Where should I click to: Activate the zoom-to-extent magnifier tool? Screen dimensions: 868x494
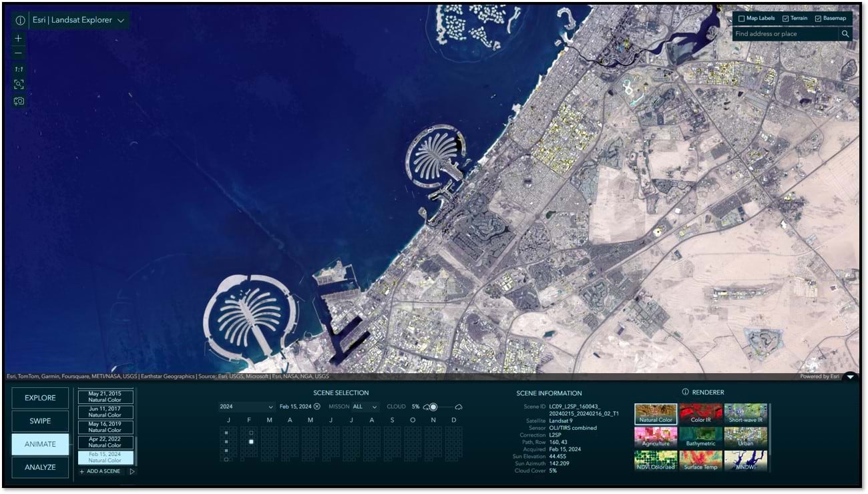(x=19, y=85)
